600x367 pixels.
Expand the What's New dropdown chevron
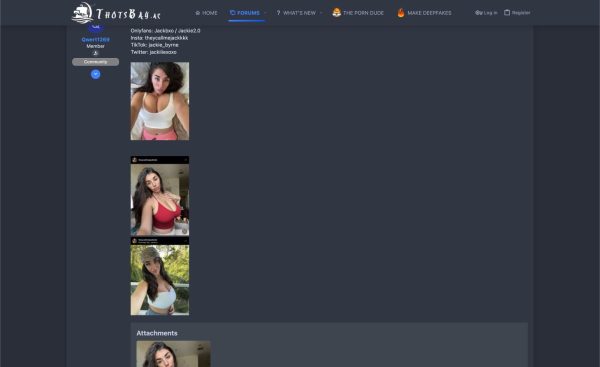[321, 13]
